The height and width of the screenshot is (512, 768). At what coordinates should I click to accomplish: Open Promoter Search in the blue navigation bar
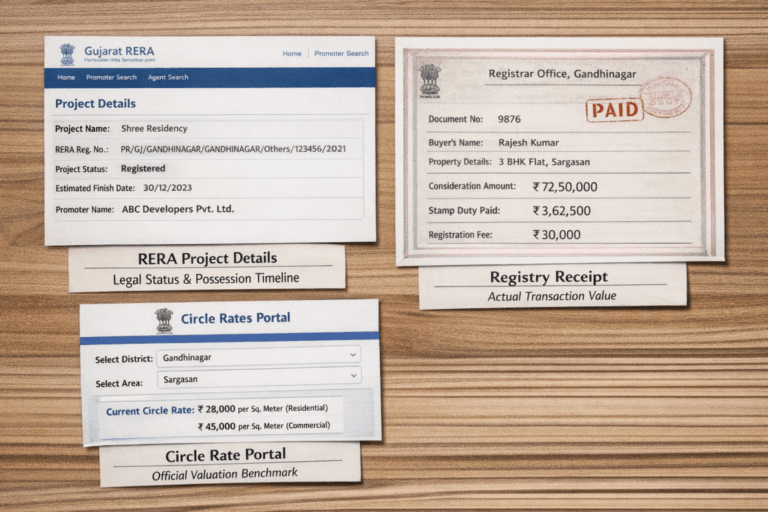(111, 77)
